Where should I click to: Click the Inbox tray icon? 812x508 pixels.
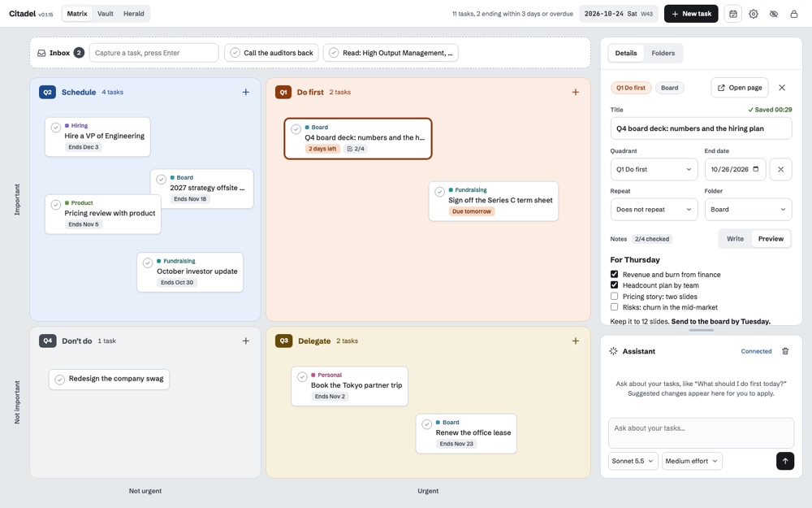[41, 53]
